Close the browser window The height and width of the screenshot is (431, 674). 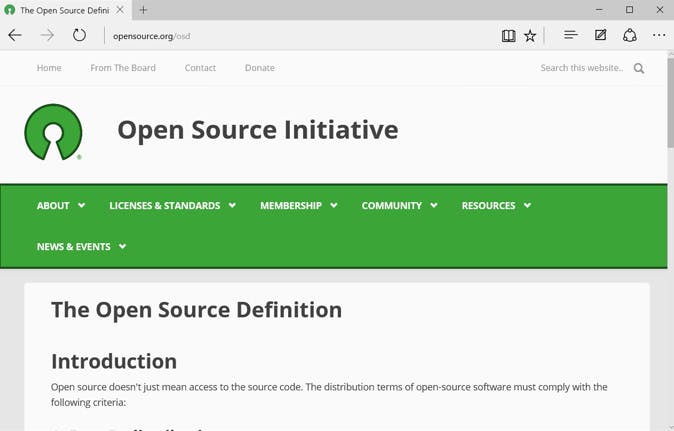coord(660,9)
